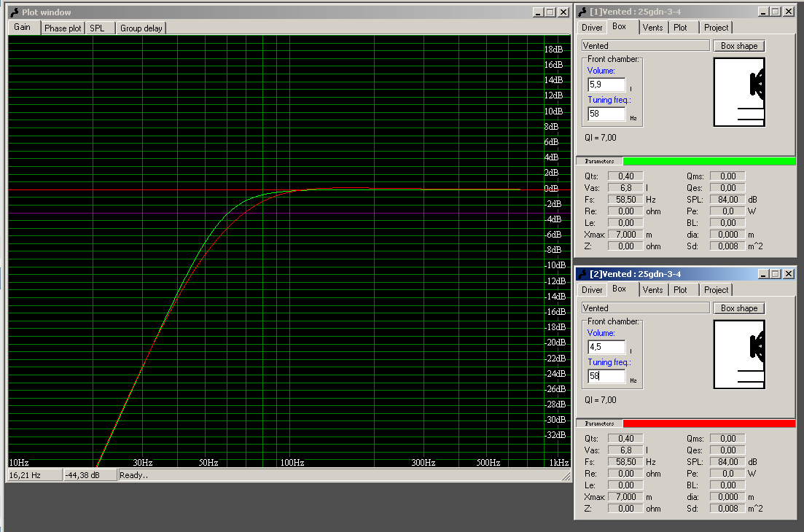Viewport: 804px width, 532px height.
Task: Click Volume field showing 5,9
Action: point(606,85)
